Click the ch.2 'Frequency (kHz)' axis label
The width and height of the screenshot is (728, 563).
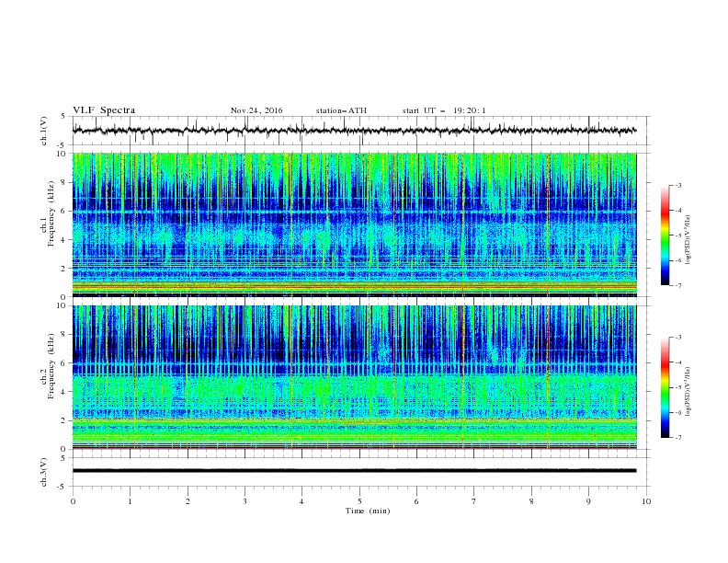(x=51, y=366)
